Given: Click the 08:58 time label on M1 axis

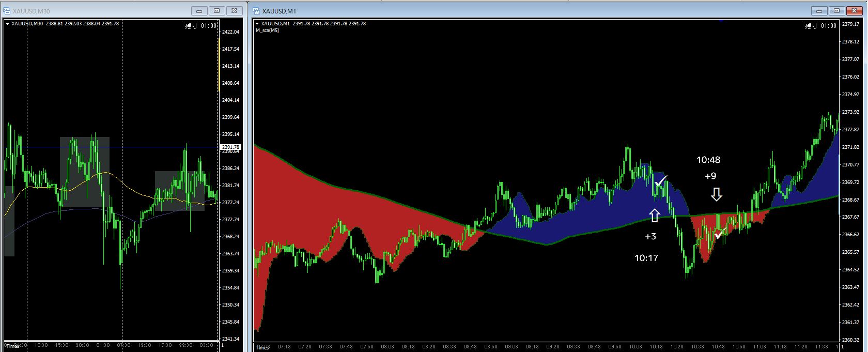Looking at the screenshot, I should tap(491, 347).
